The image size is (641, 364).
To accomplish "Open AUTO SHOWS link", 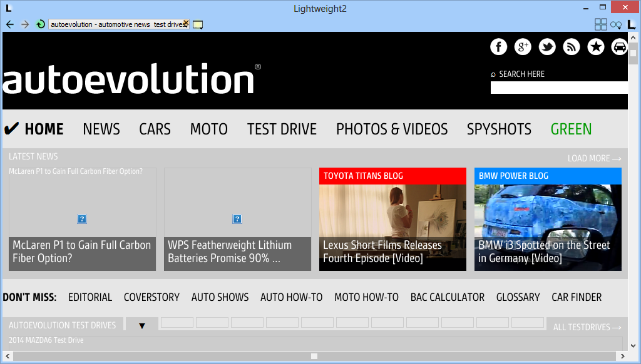I will pos(220,297).
